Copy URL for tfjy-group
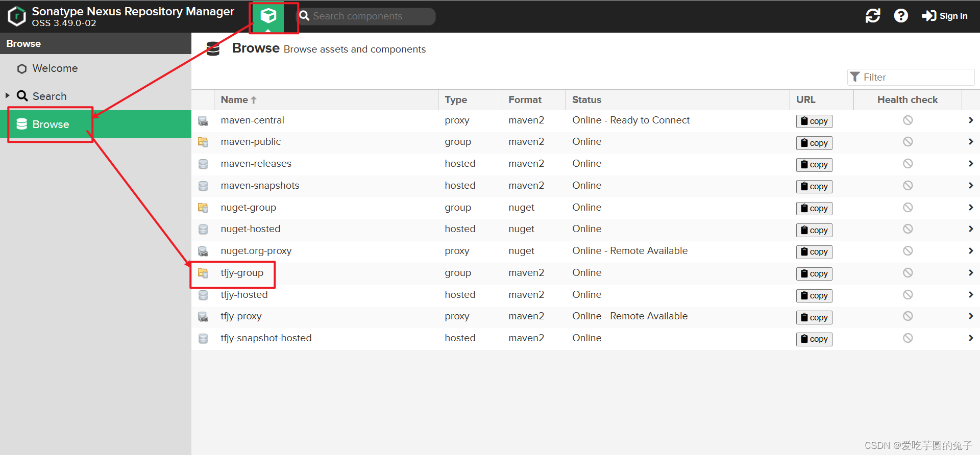This screenshot has width=980, height=455. coord(814,273)
